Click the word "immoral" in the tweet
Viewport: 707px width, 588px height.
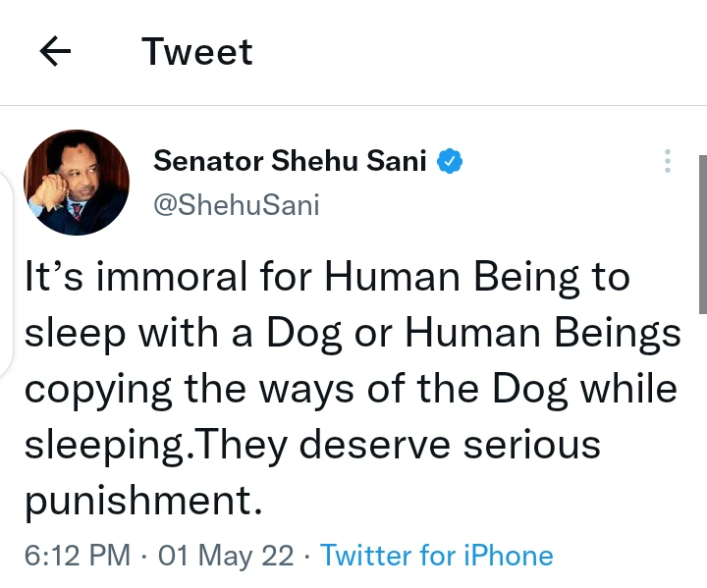(x=179, y=279)
